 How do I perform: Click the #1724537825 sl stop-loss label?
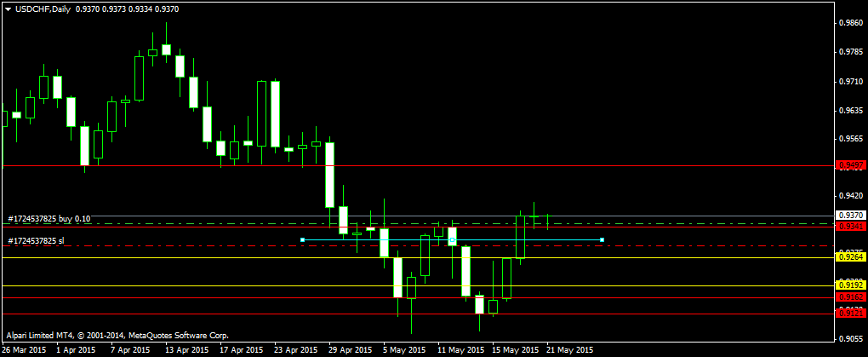coord(36,240)
